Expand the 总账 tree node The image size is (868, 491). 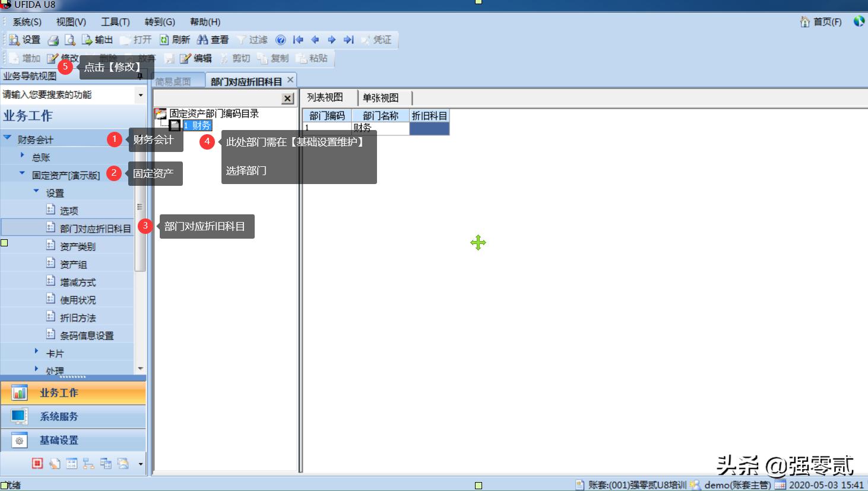click(22, 156)
